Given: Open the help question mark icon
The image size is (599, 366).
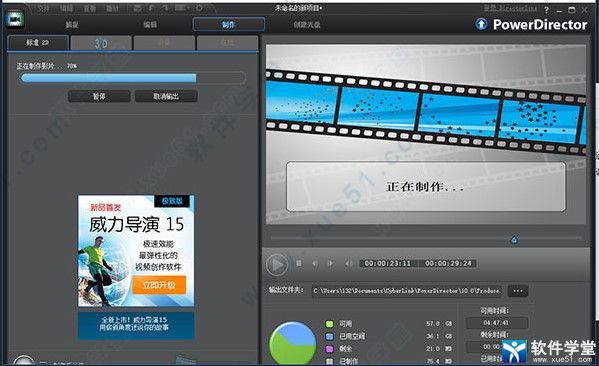Looking at the screenshot, I should 547,10.
